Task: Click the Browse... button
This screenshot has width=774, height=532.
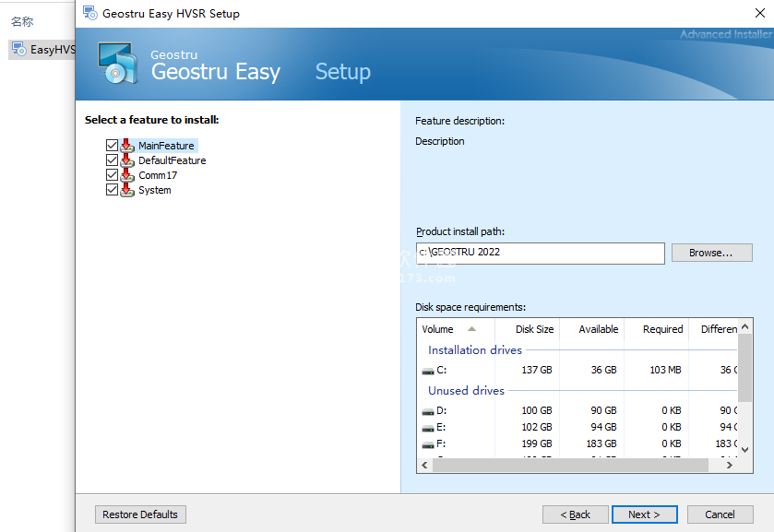Action: click(712, 253)
